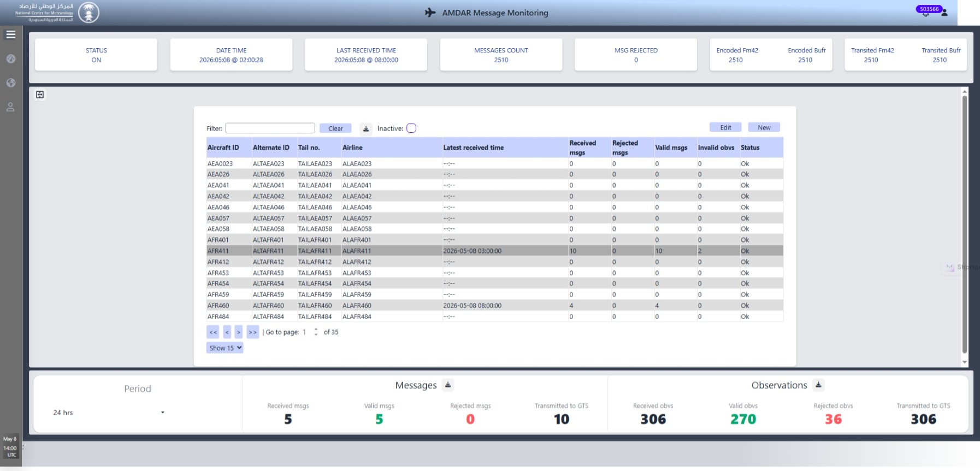The height and width of the screenshot is (471, 980).
Task: Download the aircraft table via filter download icon
Action: point(366,128)
